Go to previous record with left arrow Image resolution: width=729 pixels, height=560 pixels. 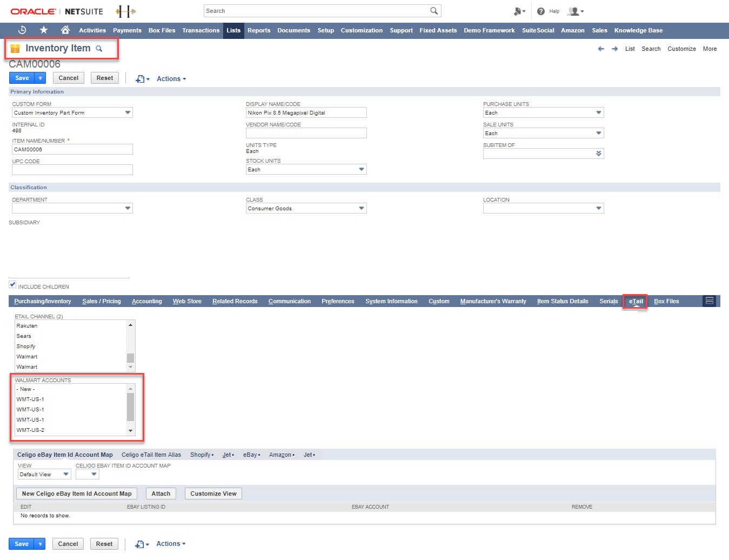[601, 49]
